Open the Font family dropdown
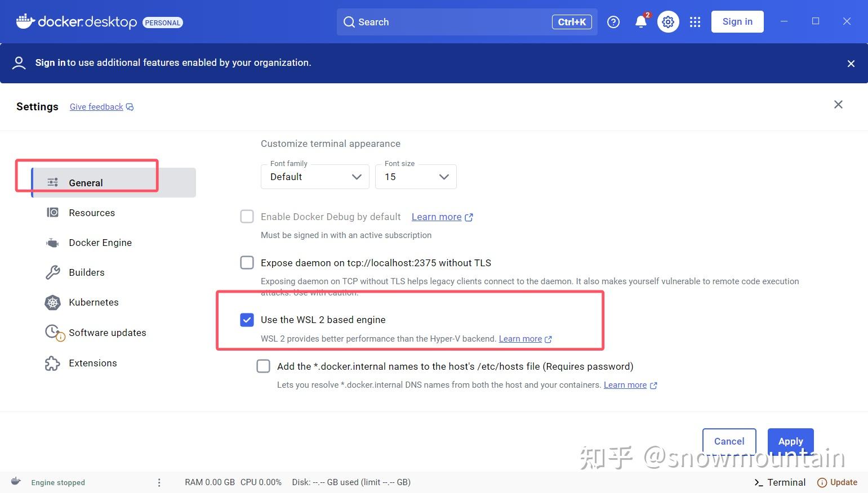868x493 pixels. [314, 176]
